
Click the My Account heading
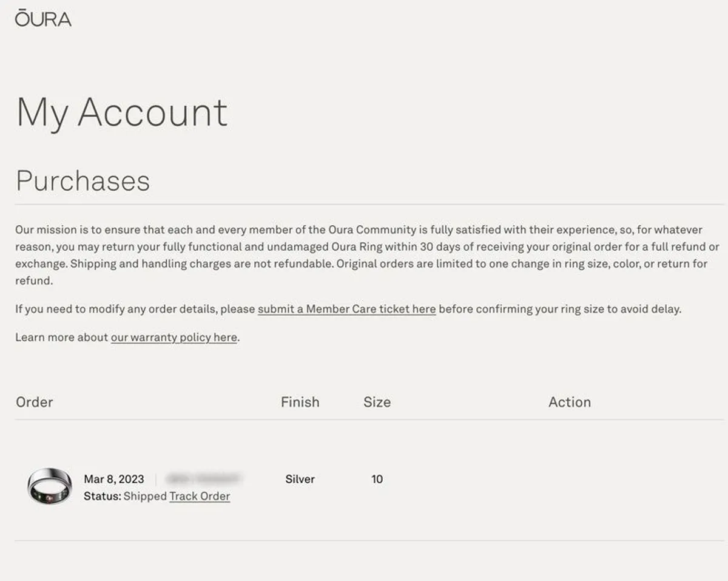[122, 112]
